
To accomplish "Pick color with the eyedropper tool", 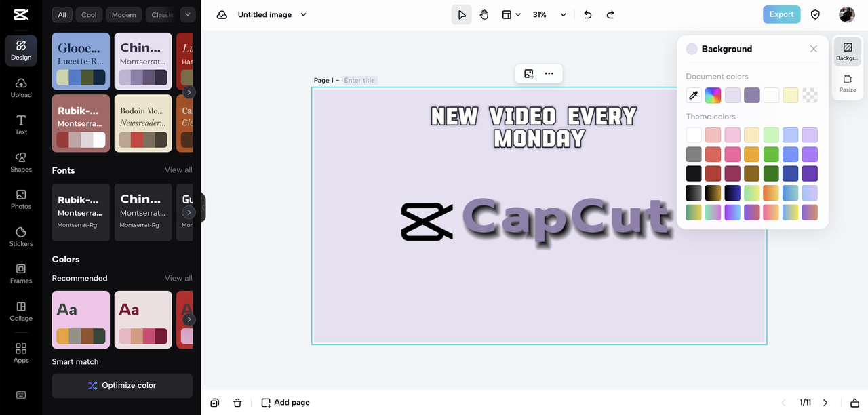I will (x=694, y=96).
